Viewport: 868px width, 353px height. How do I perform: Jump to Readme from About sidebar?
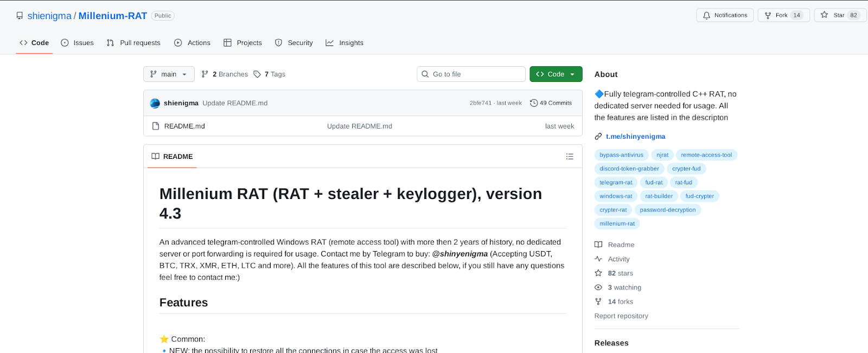click(x=615, y=245)
